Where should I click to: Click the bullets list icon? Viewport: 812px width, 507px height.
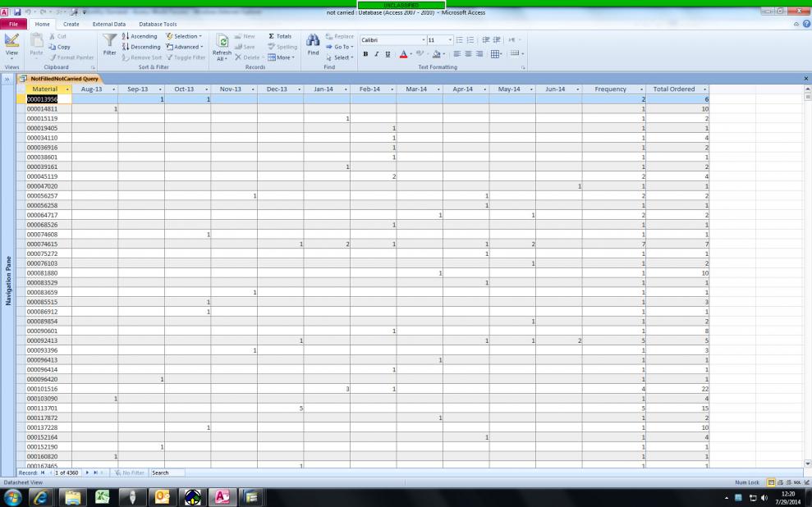coord(459,40)
